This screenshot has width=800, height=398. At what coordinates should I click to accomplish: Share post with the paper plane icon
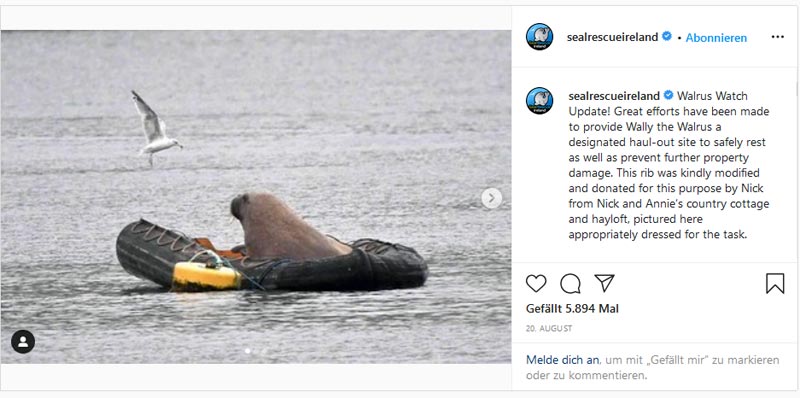click(x=604, y=283)
